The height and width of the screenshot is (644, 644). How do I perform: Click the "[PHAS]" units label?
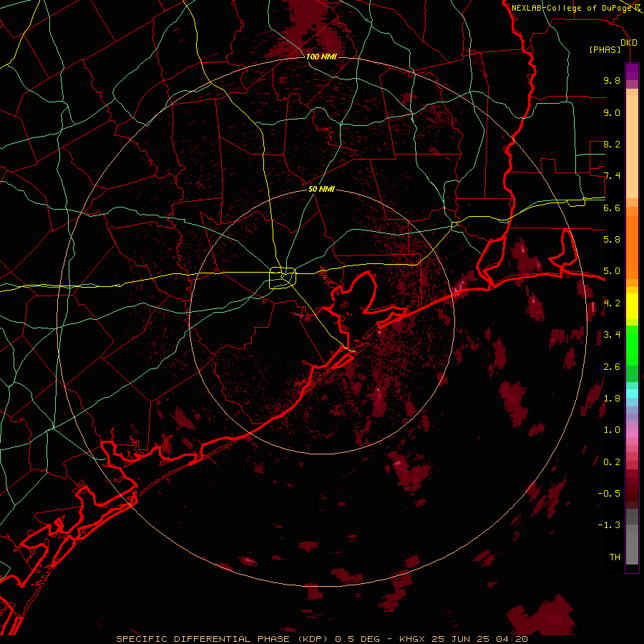pos(605,50)
